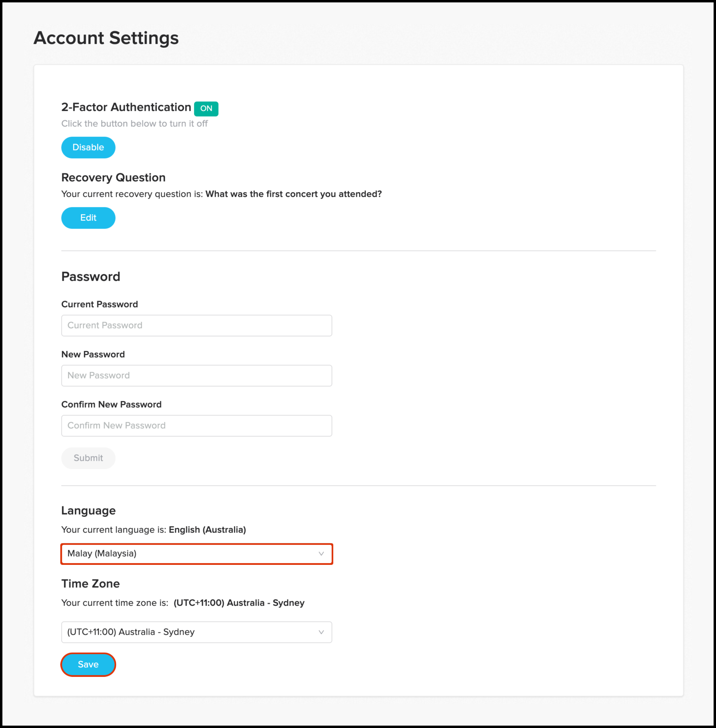This screenshot has width=716, height=728.
Task: Click the green ON status badge
Action: [206, 109]
